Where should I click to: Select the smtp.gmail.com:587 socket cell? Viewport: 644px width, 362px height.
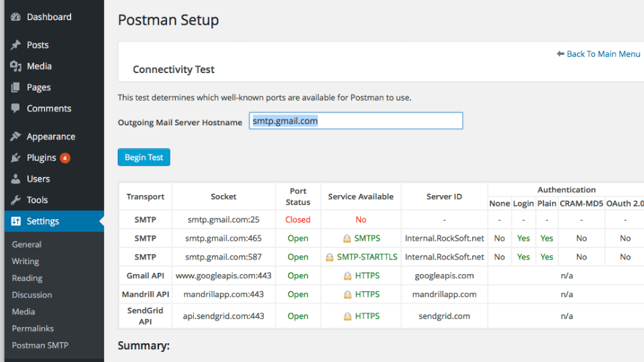click(x=223, y=257)
